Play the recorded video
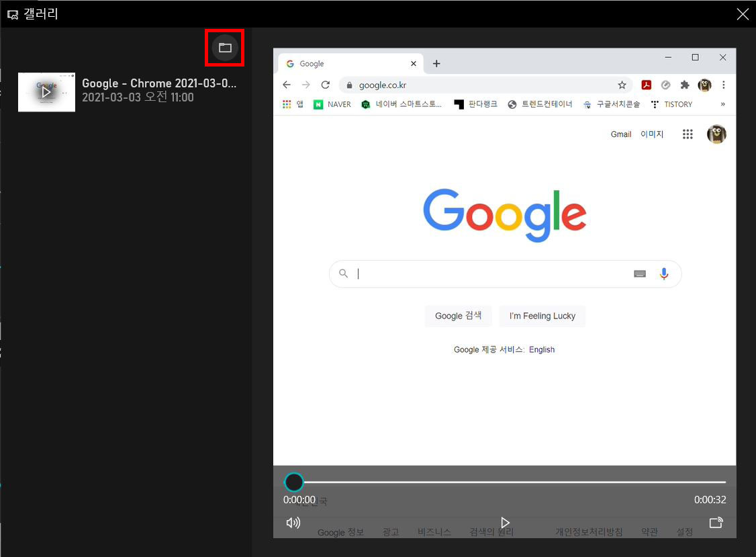756x557 pixels. pyautogui.click(x=505, y=522)
